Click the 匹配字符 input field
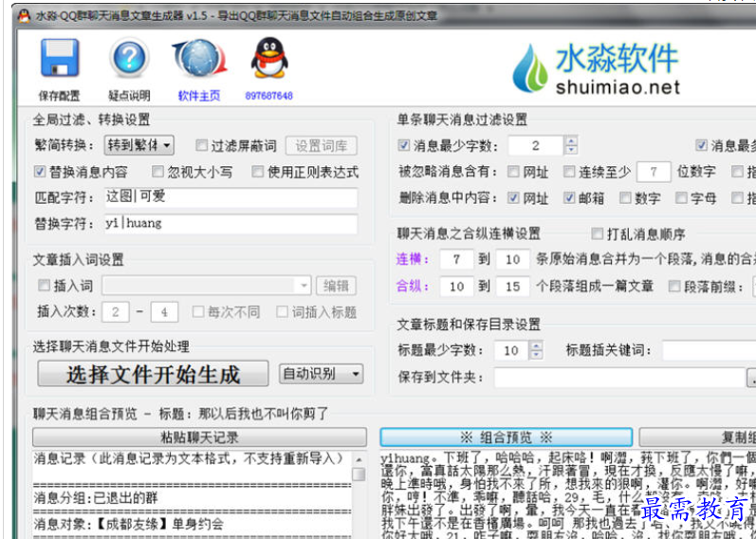756x539 pixels. (x=231, y=196)
